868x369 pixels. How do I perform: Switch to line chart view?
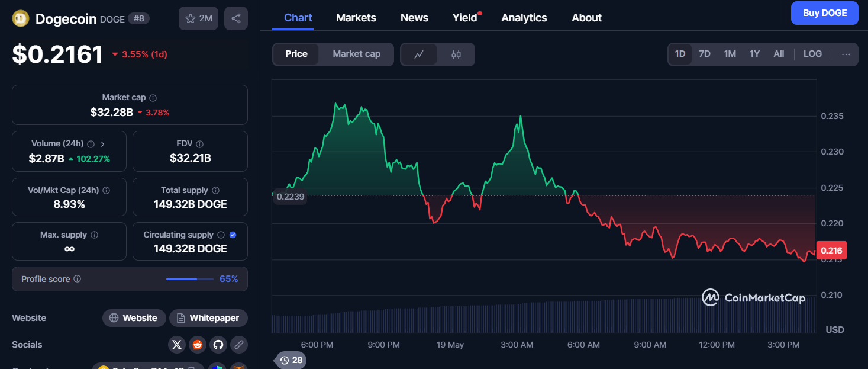click(x=419, y=54)
